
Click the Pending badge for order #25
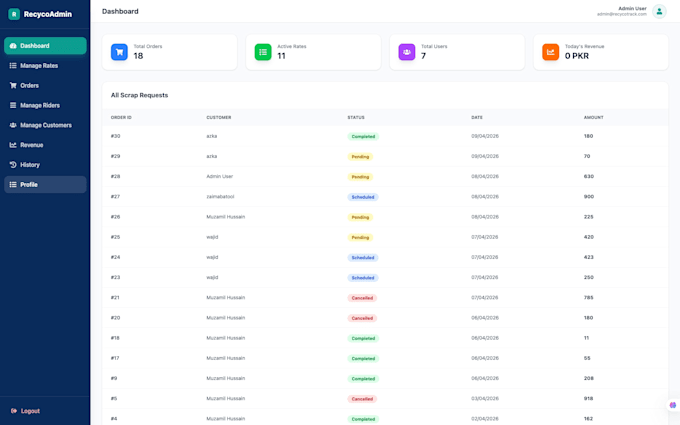coord(360,237)
